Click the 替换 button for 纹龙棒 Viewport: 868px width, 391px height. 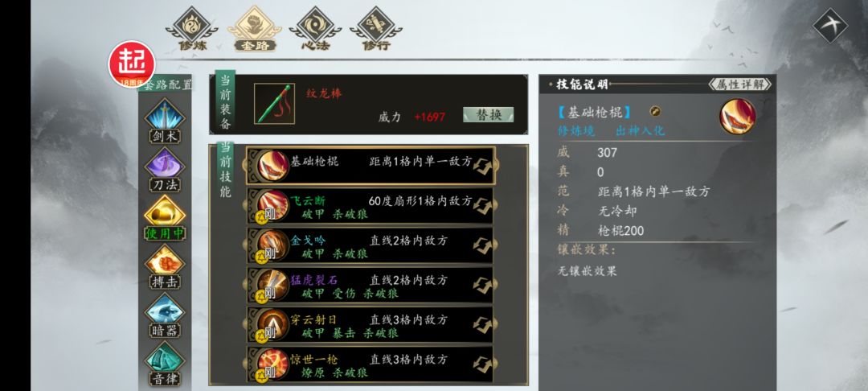pos(489,114)
